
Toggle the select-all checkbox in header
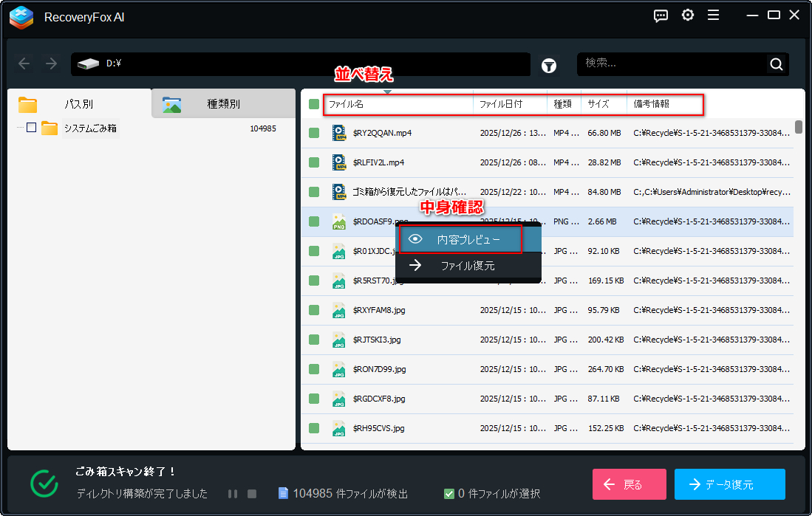click(314, 104)
